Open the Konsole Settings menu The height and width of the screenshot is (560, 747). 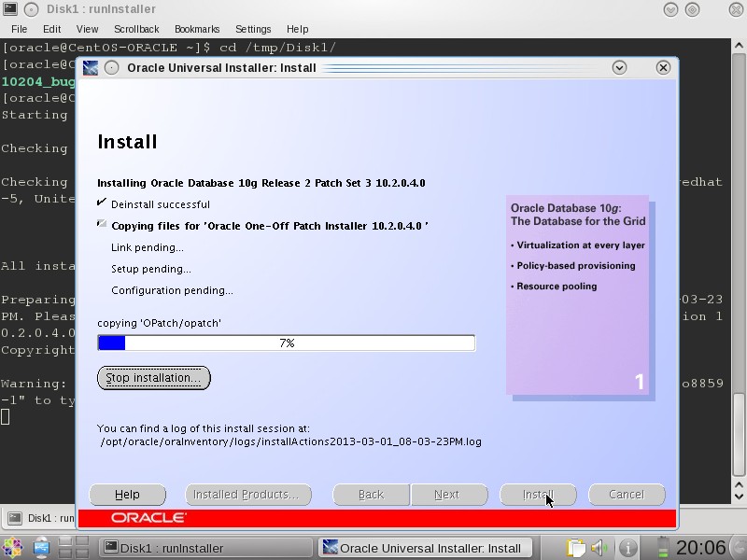click(x=253, y=29)
